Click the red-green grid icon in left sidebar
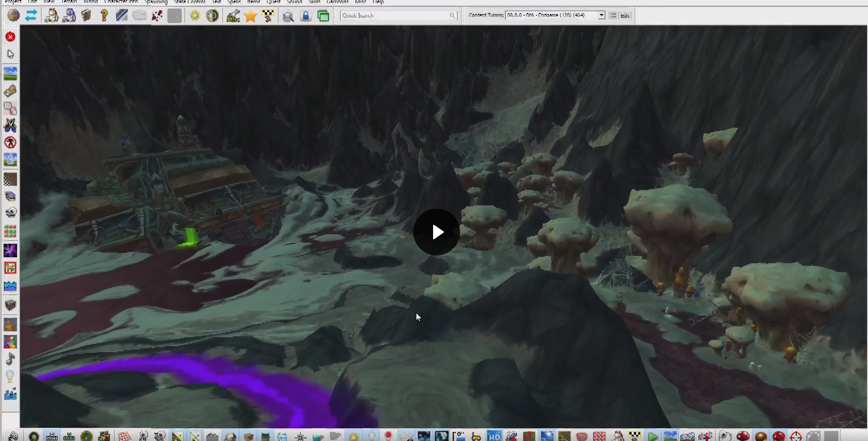 click(x=10, y=232)
